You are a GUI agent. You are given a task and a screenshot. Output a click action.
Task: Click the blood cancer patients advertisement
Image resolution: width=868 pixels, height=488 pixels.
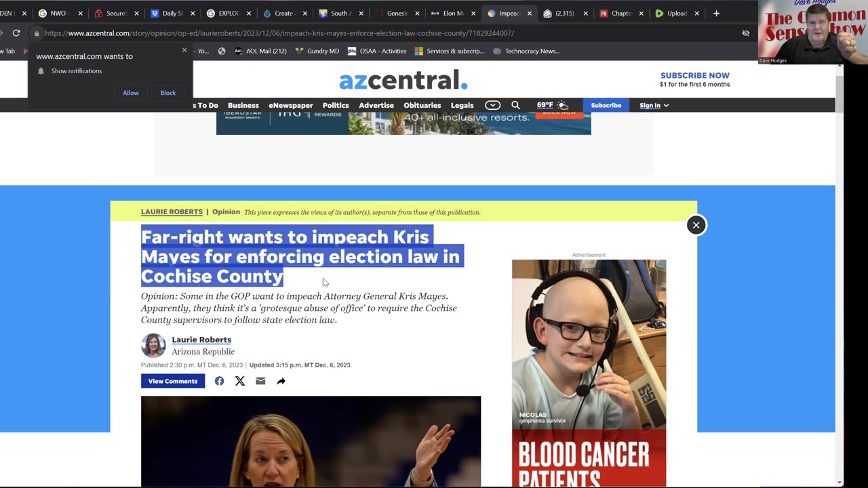click(x=589, y=373)
